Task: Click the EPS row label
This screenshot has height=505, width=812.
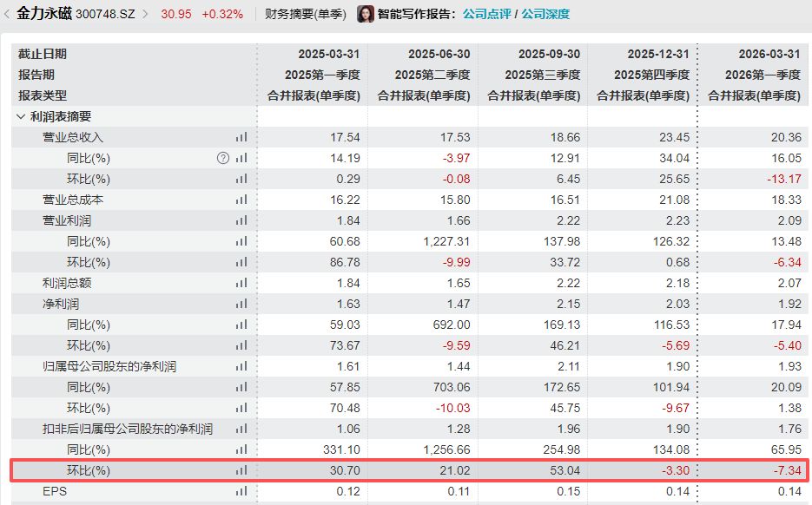Action: pyautogui.click(x=55, y=491)
